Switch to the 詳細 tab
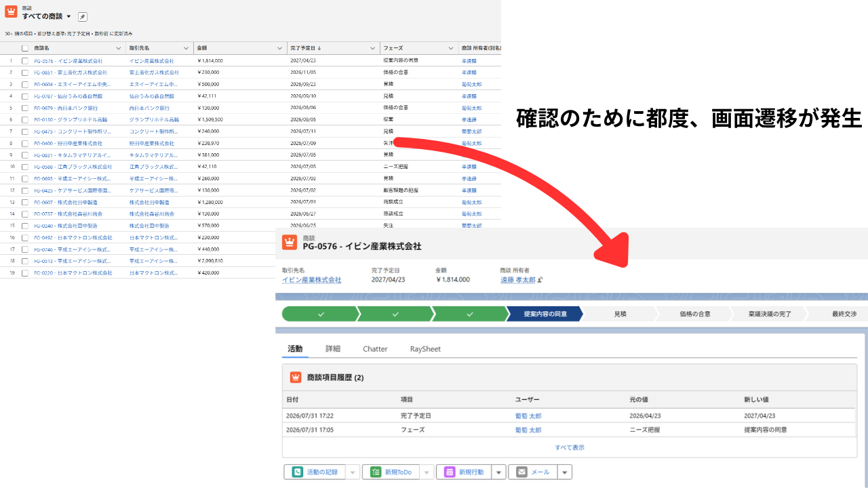Viewport: 868px width, 488px height. point(333,349)
